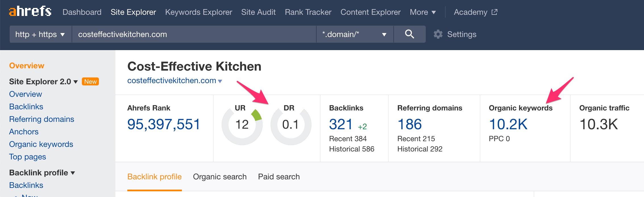Click Organic traffic value 10.3K
644x197 pixels.
(599, 124)
